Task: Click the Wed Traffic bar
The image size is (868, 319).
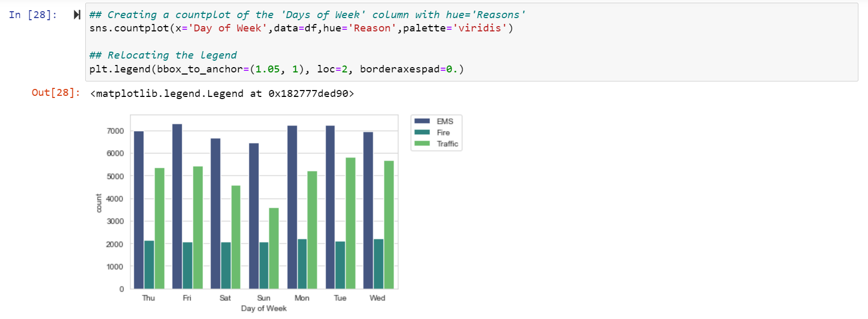Action: [389, 225]
